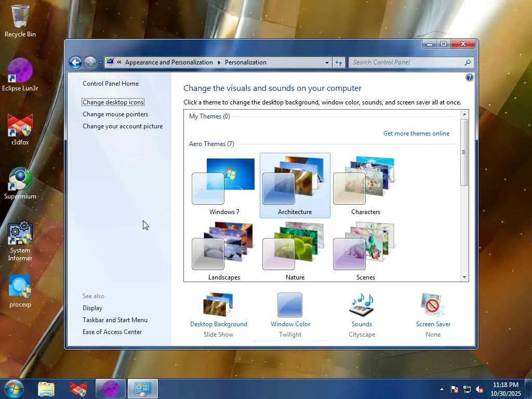Image resolution: width=532 pixels, height=399 pixels.
Task: Expand the breadcrumb arrow after Appearance and Personalization
Action: click(x=219, y=62)
